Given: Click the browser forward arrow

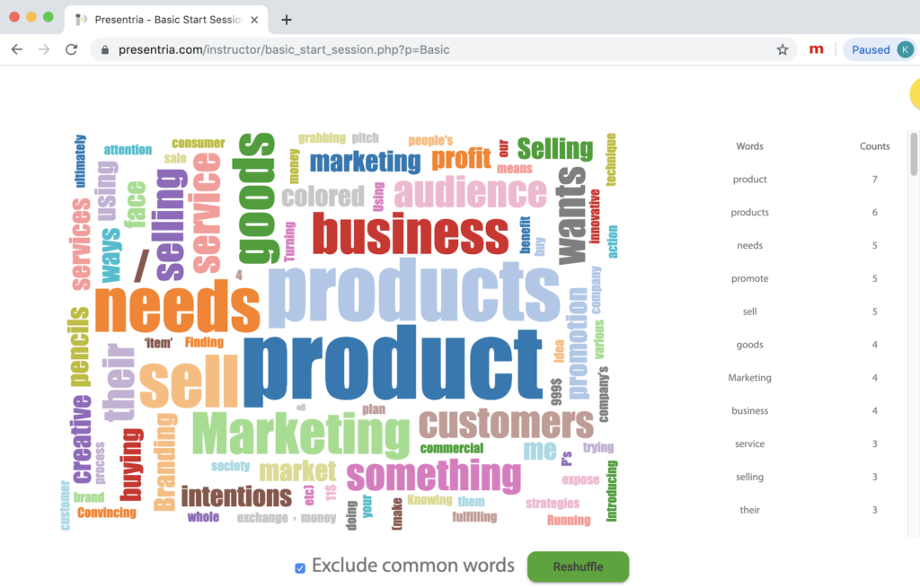Looking at the screenshot, I should [44, 50].
